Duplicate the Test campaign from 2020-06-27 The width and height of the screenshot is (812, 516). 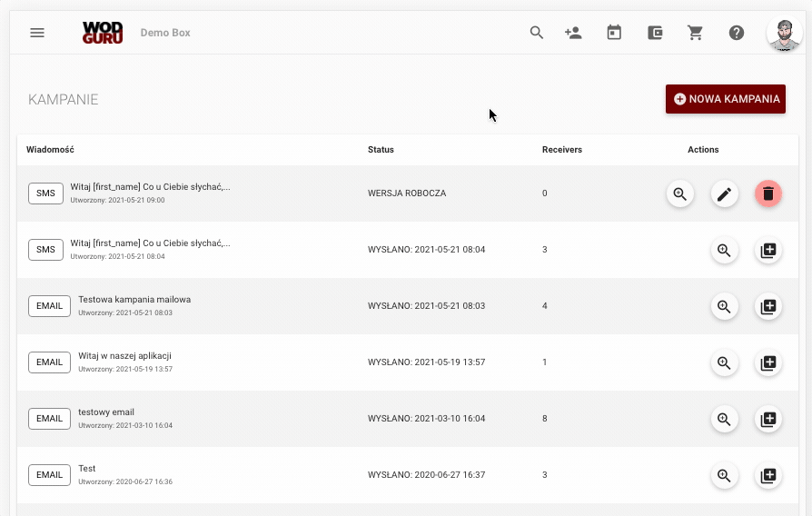pos(768,476)
